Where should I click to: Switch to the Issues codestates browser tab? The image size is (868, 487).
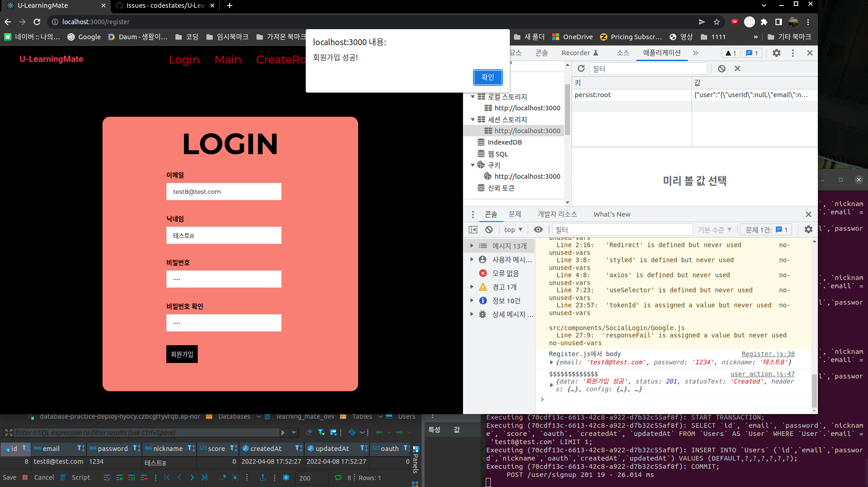[x=165, y=5]
